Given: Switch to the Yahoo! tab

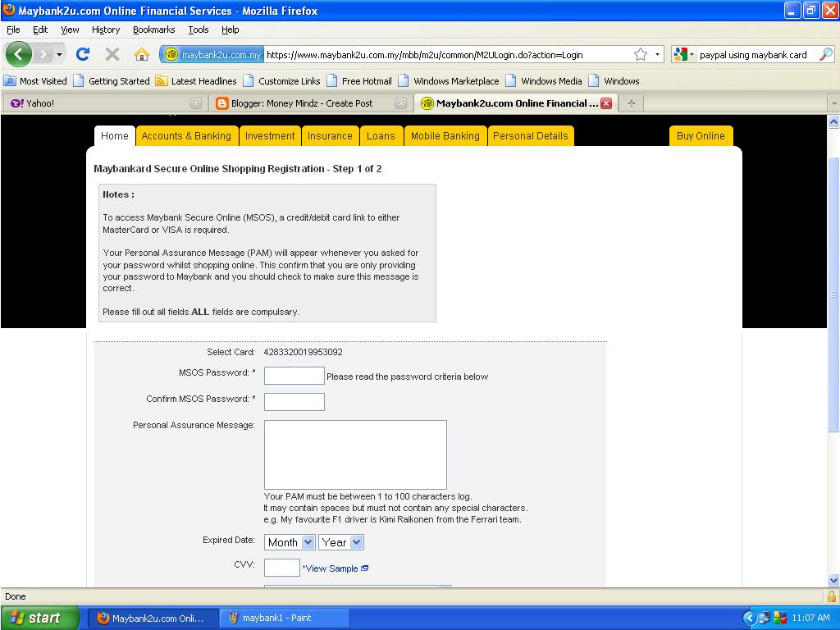Looking at the screenshot, I should (x=104, y=103).
